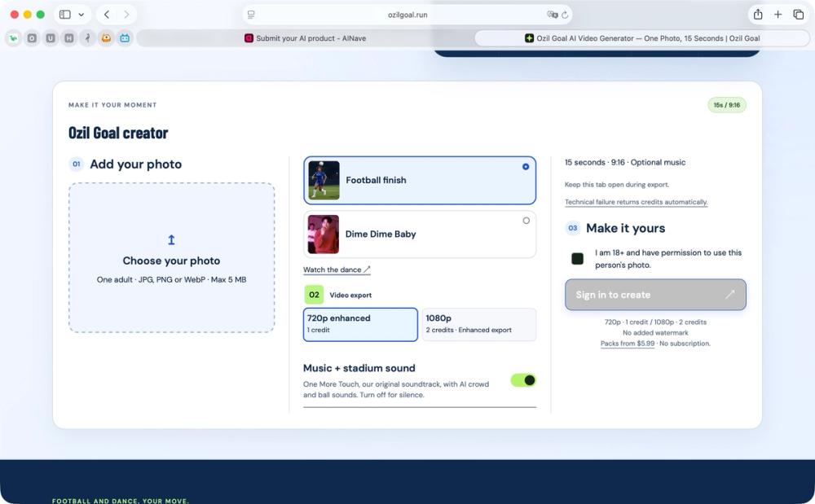Check the 18+ permission checkbox

pyautogui.click(x=578, y=258)
